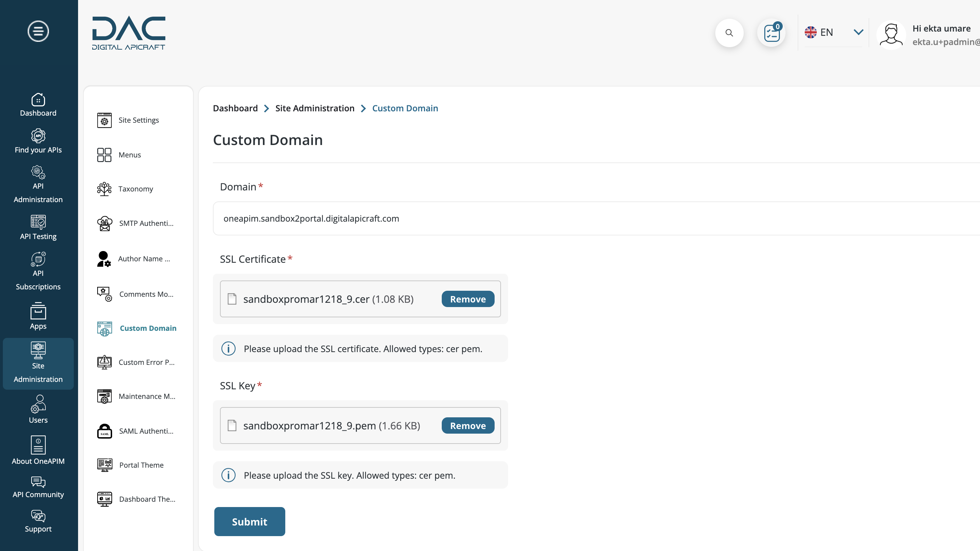The image size is (980, 551).
Task: Click the file icon beside .pem file
Action: tap(232, 425)
